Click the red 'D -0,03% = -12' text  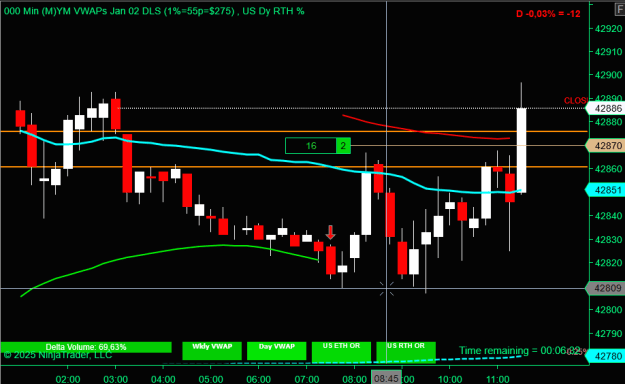(548, 14)
